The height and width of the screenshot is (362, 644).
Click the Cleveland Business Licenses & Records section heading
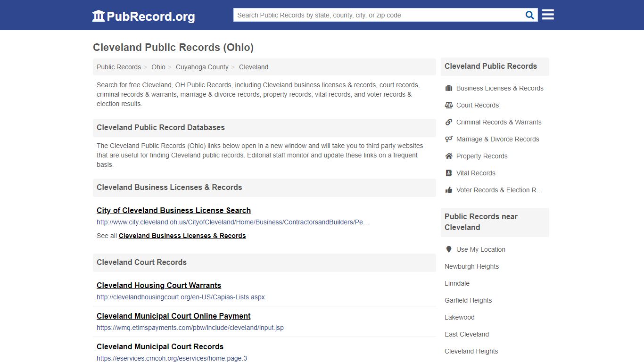[x=169, y=187]
